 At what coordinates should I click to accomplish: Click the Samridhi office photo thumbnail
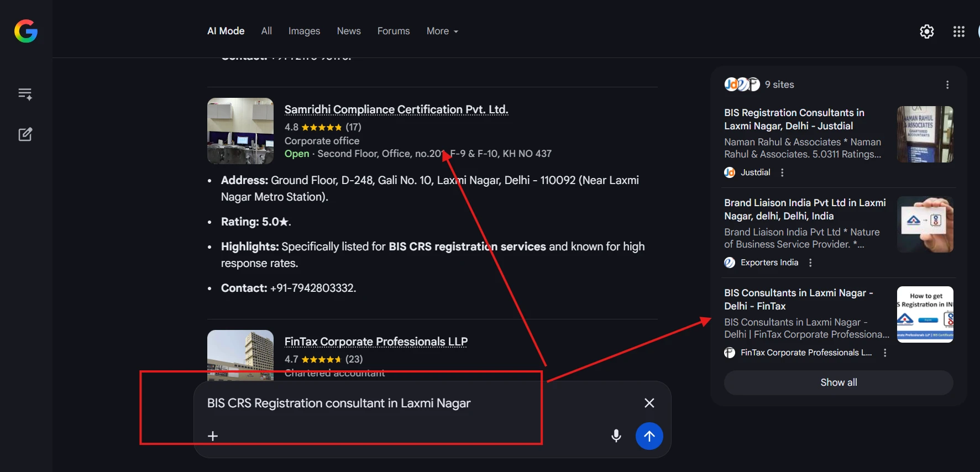240,131
